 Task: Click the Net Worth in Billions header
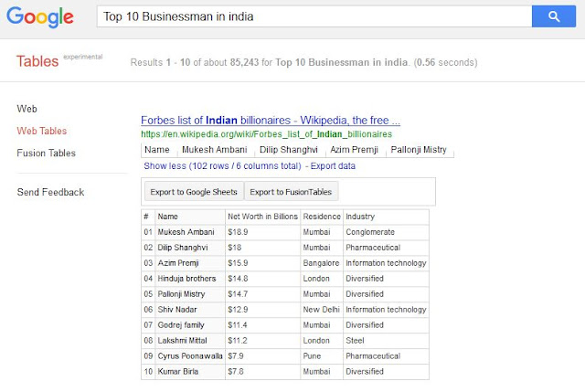(x=263, y=217)
